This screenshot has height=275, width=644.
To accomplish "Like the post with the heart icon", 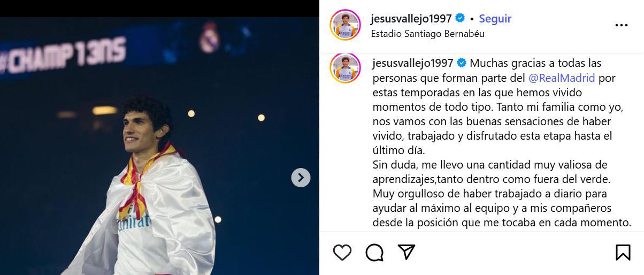I will [x=342, y=252].
